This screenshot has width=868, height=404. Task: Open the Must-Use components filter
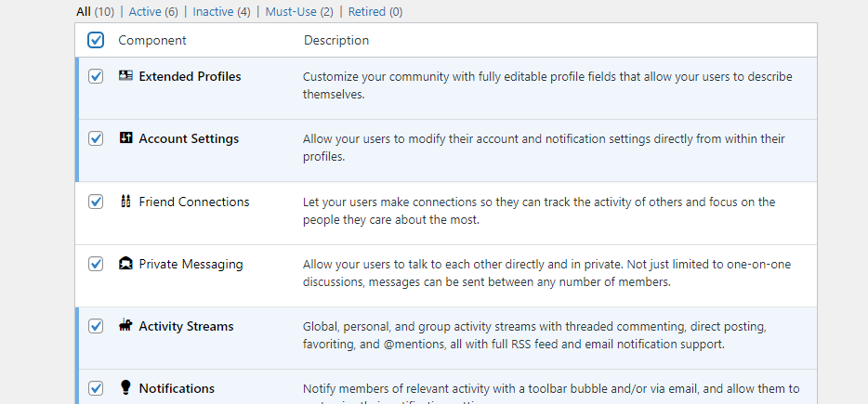click(290, 12)
